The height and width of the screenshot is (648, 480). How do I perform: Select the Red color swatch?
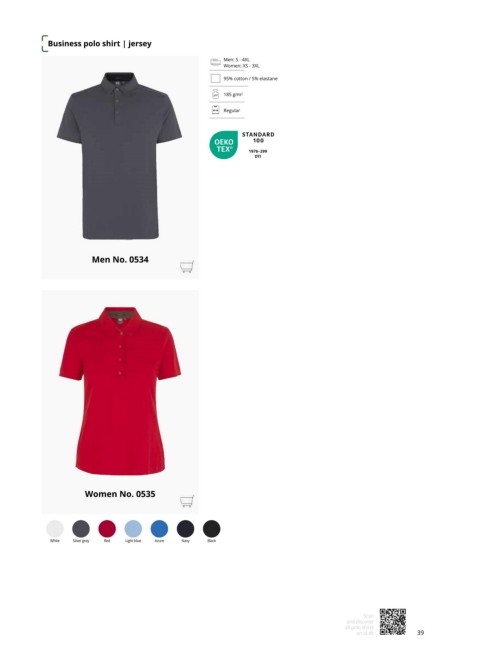(x=107, y=529)
